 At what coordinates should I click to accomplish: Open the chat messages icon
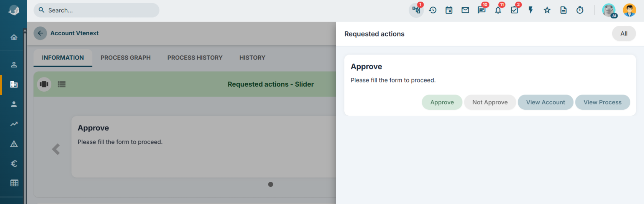482,10
